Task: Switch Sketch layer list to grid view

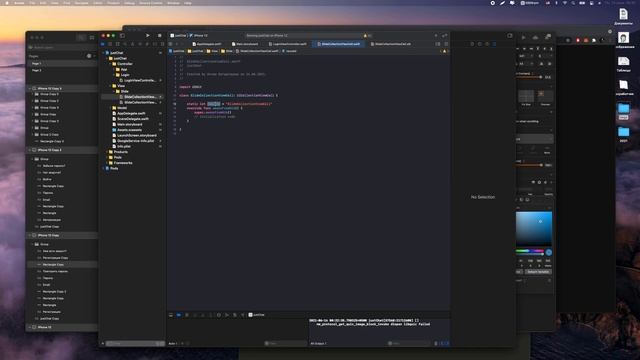Action: point(92,38)
